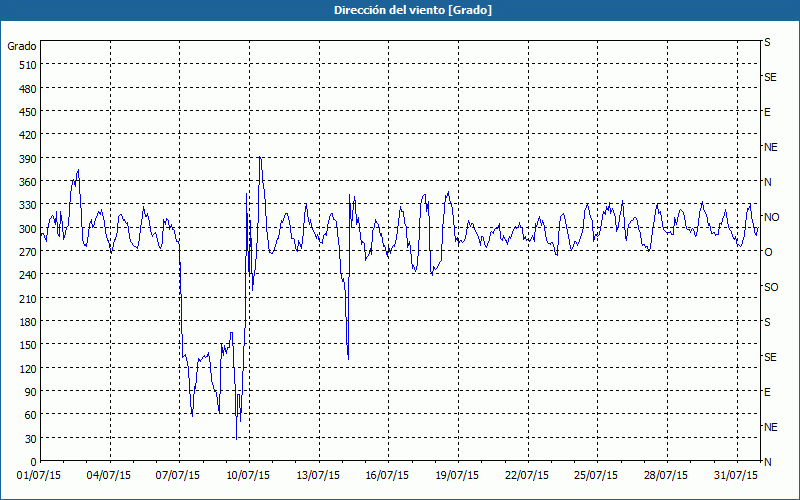Click the 04/07/15 date label

(109, 476)
